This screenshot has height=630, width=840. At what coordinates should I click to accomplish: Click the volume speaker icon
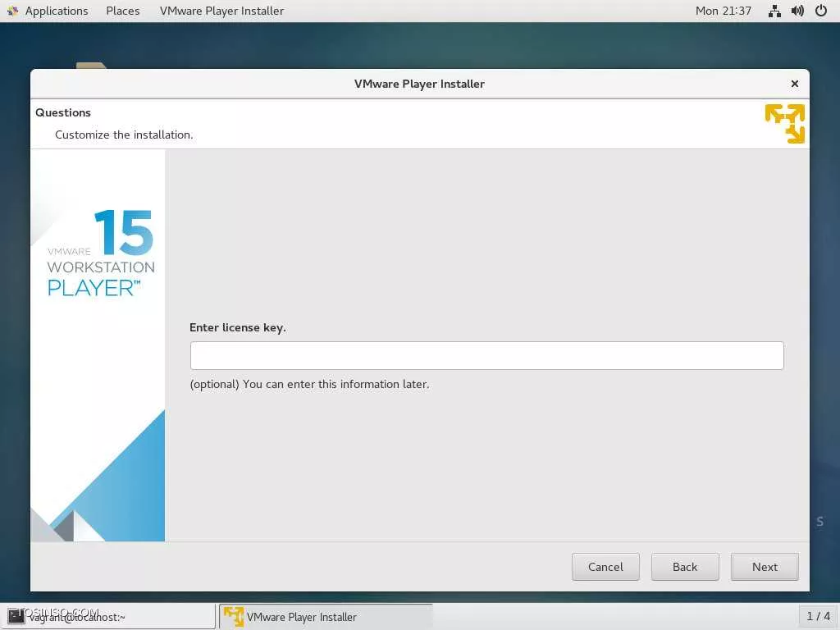[x=797, y=11]
